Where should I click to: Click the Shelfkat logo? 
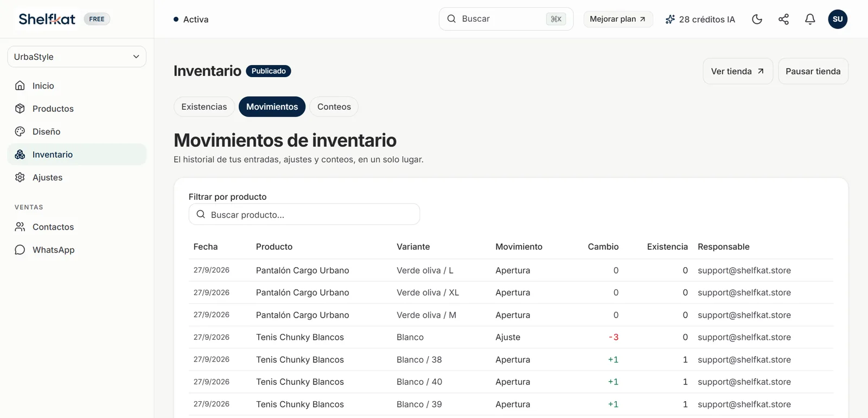pyautogui.click(x=47, y=19)
